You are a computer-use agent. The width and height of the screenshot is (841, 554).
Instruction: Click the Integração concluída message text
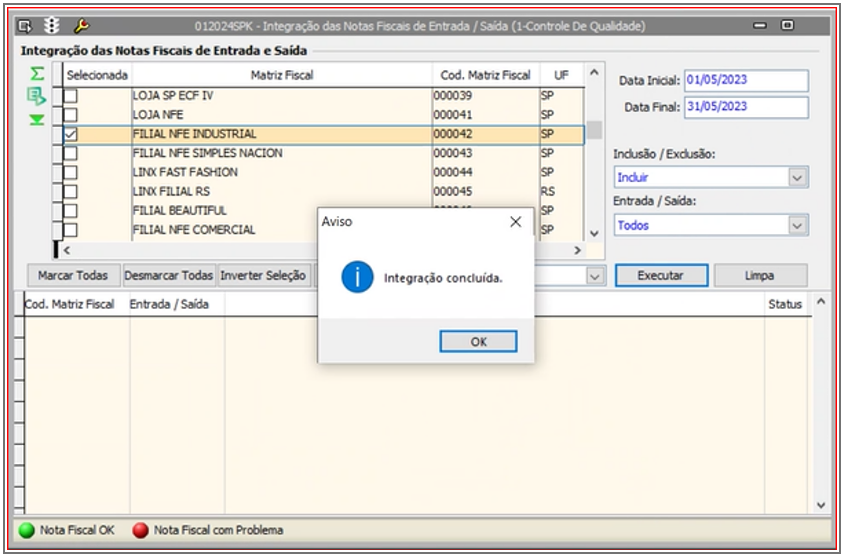click(x=443, y=278)
